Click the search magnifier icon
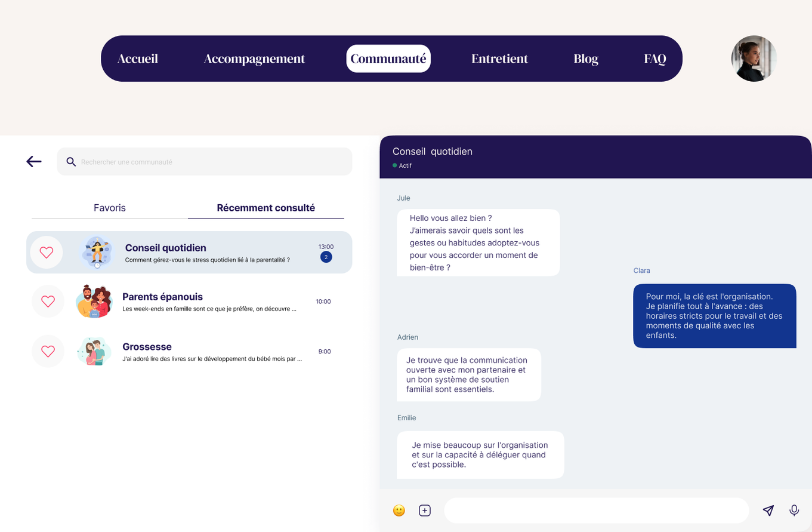The image size is (812, 532). (x=71, y=162)
